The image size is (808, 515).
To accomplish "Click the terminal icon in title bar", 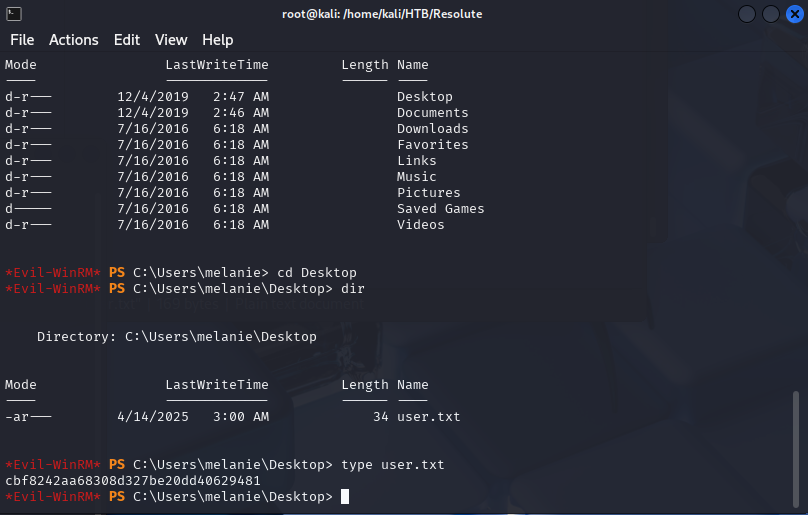I will [x=14, y=14].
